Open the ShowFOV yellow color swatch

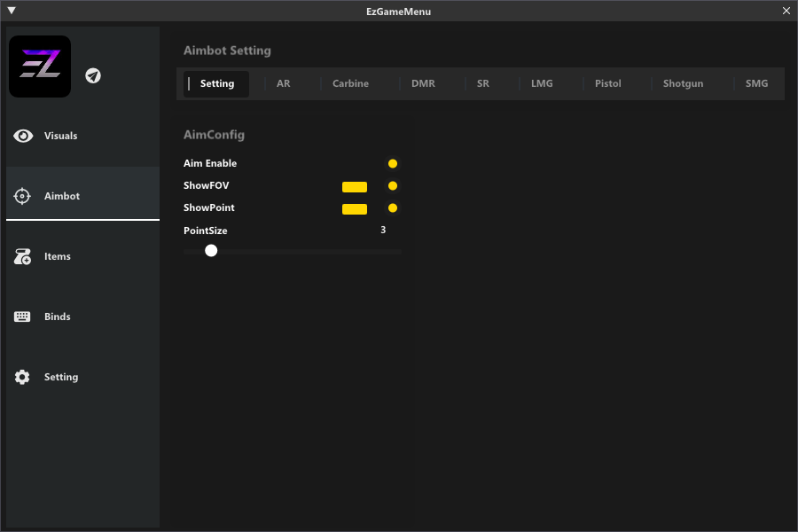(355, 187)
